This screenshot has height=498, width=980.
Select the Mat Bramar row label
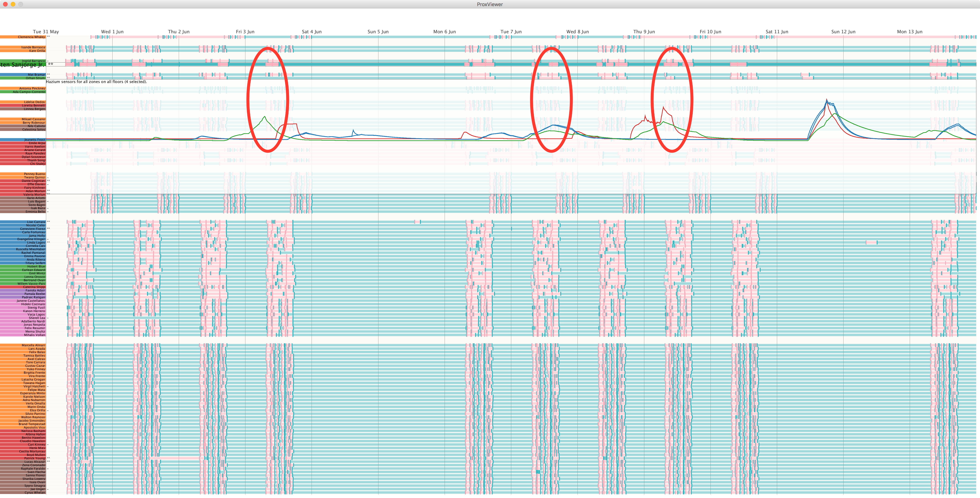pos(23,75)
